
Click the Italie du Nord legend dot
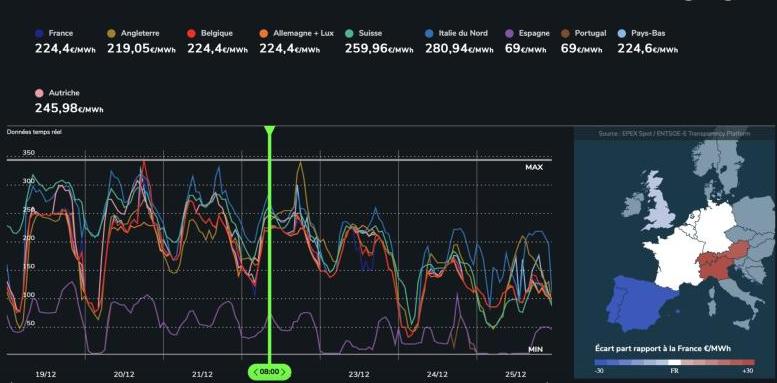pyautogui.click(x=429, y=34)
